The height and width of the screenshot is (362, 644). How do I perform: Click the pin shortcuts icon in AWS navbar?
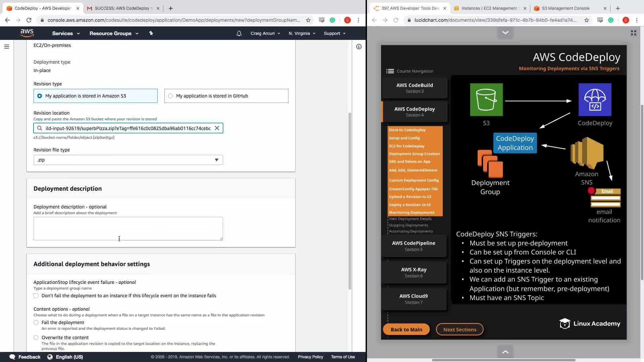pyautogui.click(x=151, y=33)
